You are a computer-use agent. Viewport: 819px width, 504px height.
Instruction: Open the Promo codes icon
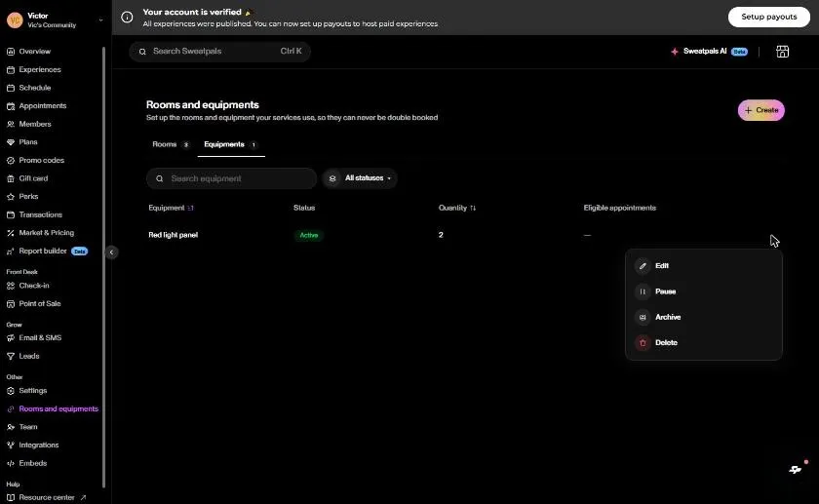pos(11,160)
